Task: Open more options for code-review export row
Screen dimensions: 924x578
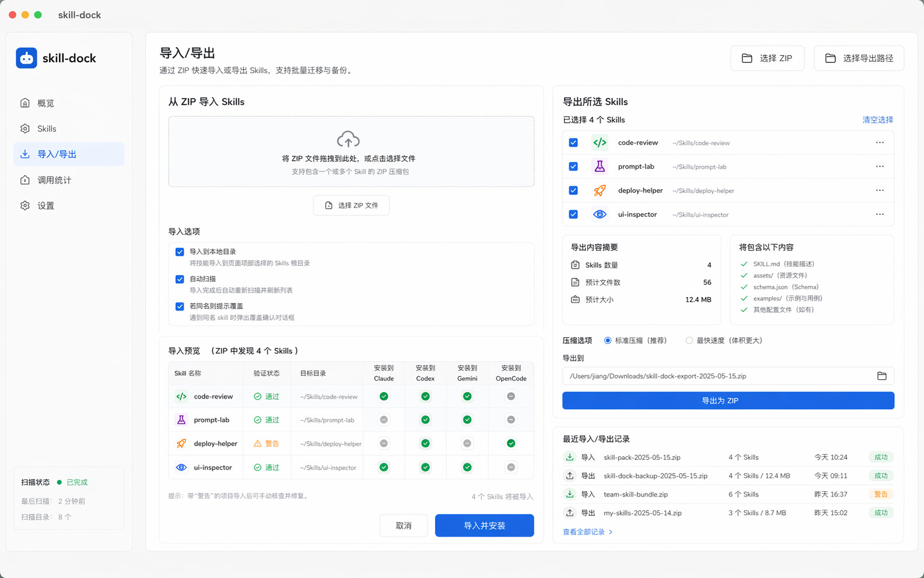Action: click(880, 143)
